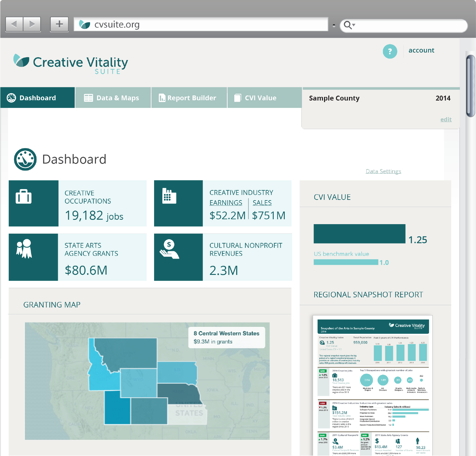Click the Creative Industry building icon
The height and width of the screenshot is (456, 476).
pos(169,196)
